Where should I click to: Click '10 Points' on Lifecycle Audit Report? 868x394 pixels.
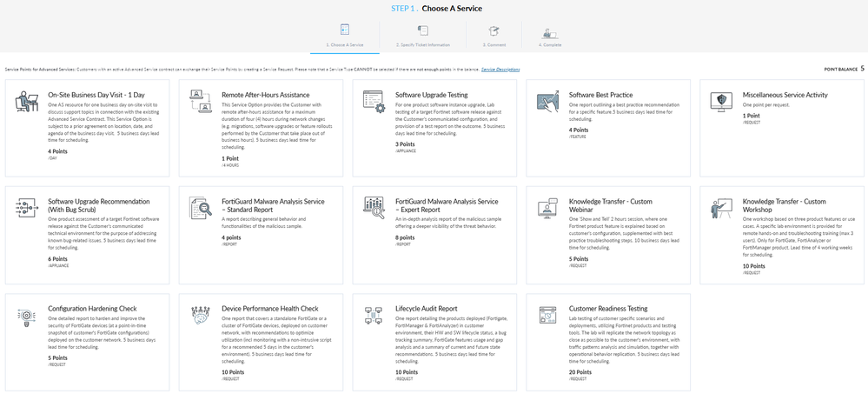[x=407, y=372]
